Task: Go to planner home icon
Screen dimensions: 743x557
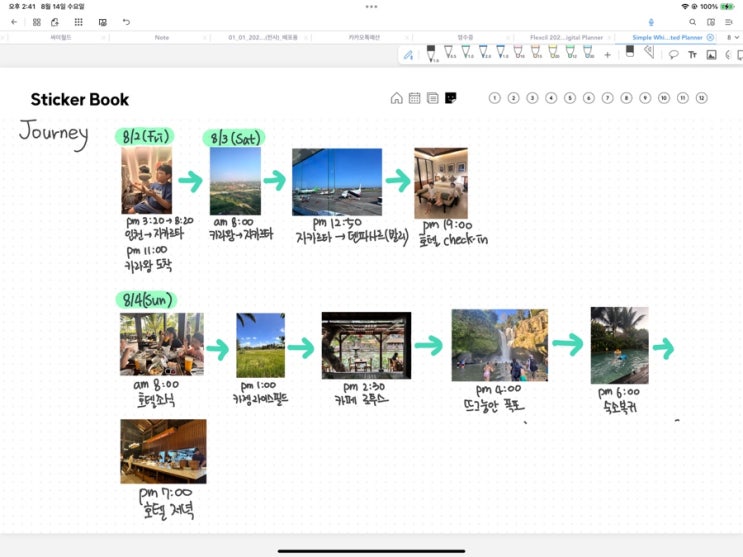Action: [396, 98]
